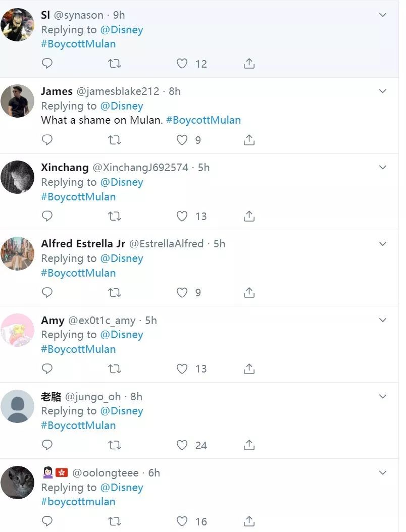
Task: Retweet Xinchang's tweet
Action: (x=115, y=216)
